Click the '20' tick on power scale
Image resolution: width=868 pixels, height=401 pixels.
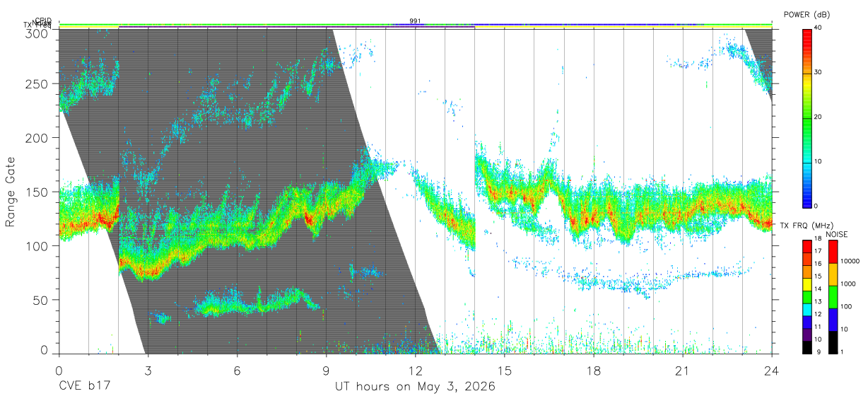point(819,117)
